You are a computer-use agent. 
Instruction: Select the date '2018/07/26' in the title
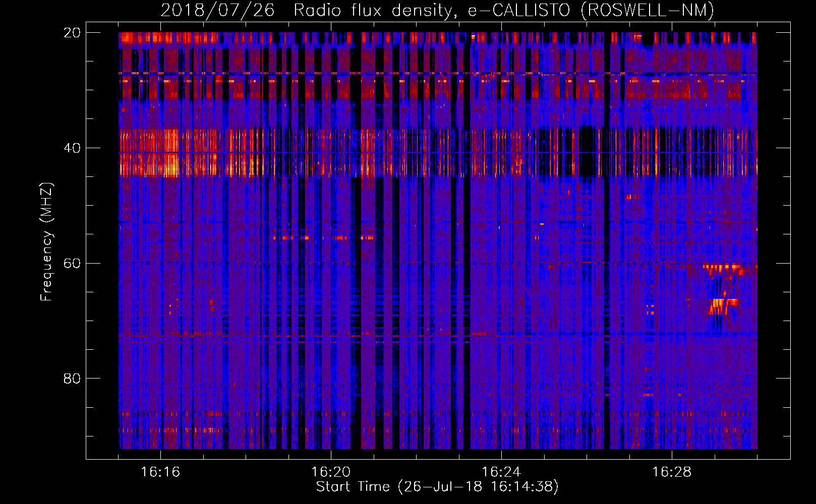(x=218, y=10)
